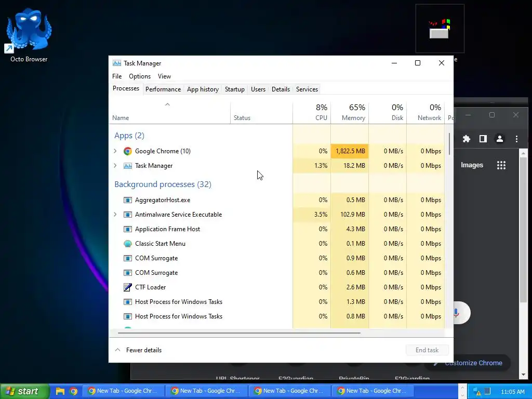
Task: Toggle Chrome side panel icon
Action: [483, 139]
